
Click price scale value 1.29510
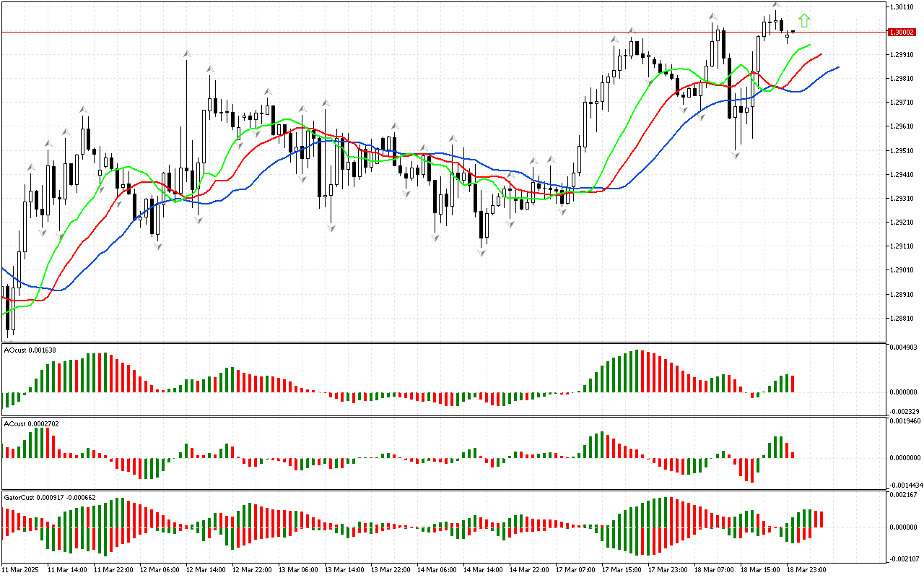click(x=902, y=150)
